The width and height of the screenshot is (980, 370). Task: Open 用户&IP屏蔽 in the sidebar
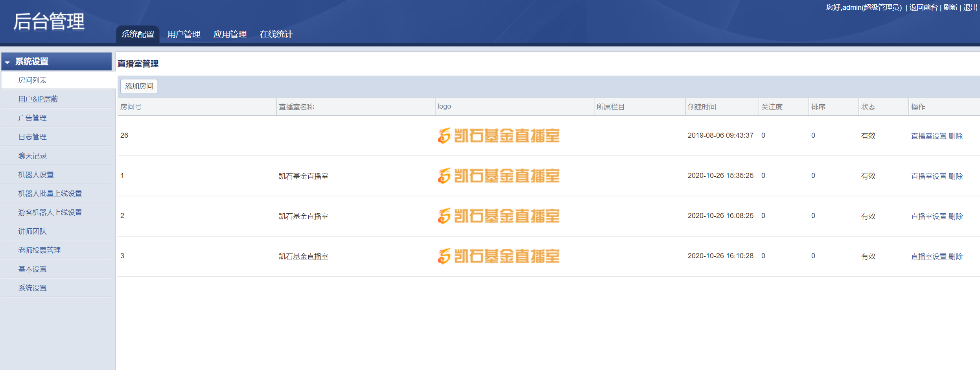pyautogui.click(x=38, y=99)
